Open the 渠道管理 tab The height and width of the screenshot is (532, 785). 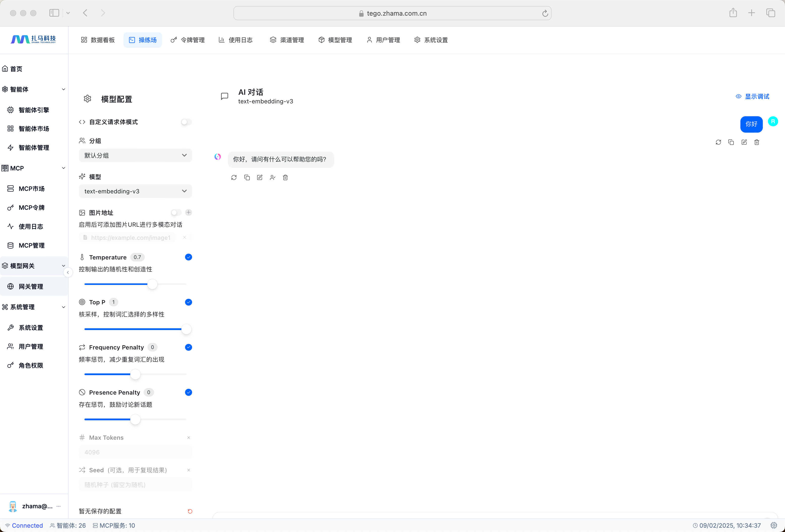point(287,40)
